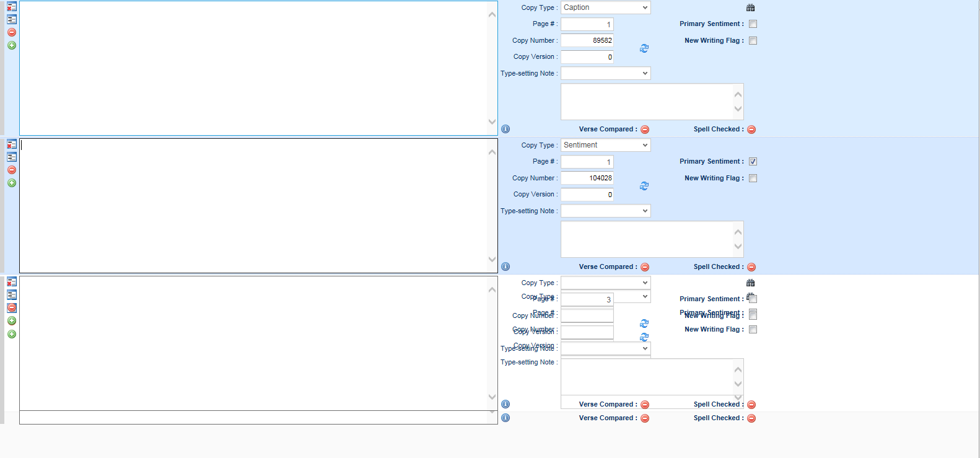Click red minus icon left of Caption text area
The height and width of the screenshot is (458, 980).
click(12, 32)
